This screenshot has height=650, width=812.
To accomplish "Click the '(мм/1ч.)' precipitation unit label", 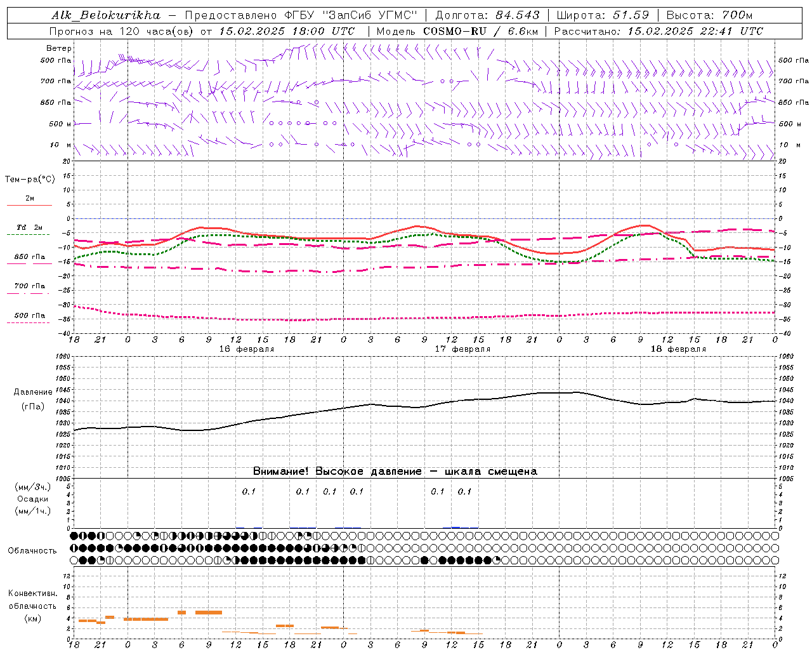I will tap(33, 511).
